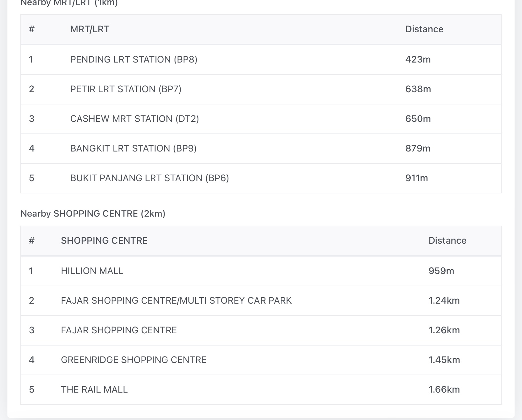Select the HILLION MALL row

click(92, 271)
